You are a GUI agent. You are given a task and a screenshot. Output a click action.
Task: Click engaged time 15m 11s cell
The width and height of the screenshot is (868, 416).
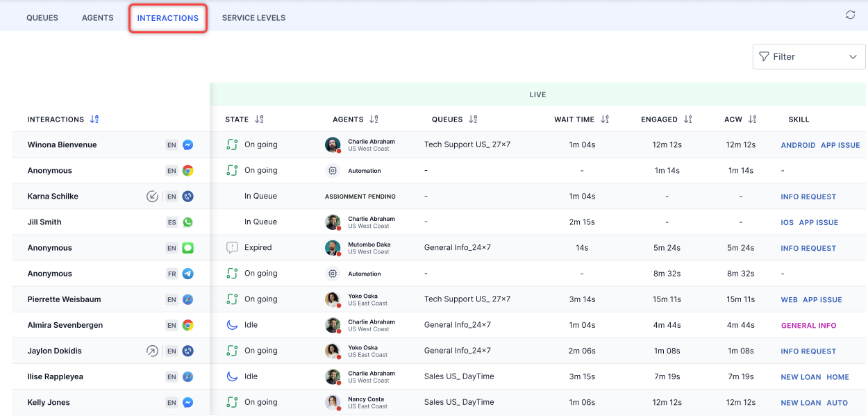tap(667, 299)
